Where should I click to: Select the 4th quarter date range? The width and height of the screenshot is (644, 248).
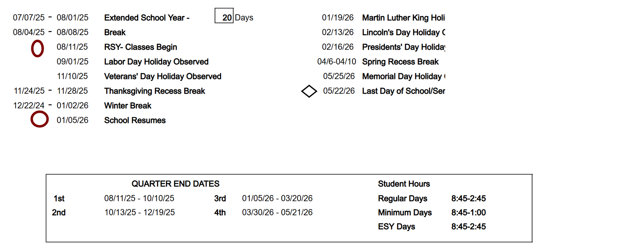pos(277,213)
